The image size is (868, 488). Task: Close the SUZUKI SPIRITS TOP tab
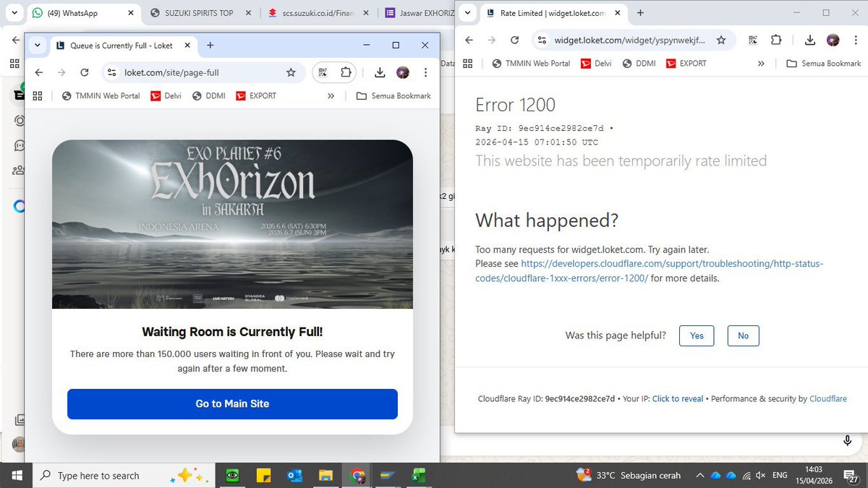click(249, 13)
